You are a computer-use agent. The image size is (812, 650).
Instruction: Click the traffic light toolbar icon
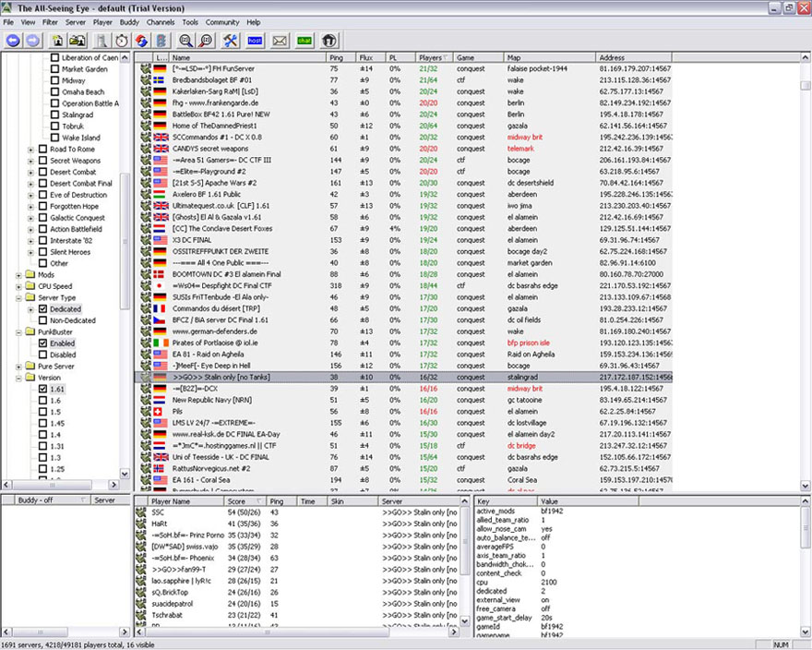pos(162,40)
